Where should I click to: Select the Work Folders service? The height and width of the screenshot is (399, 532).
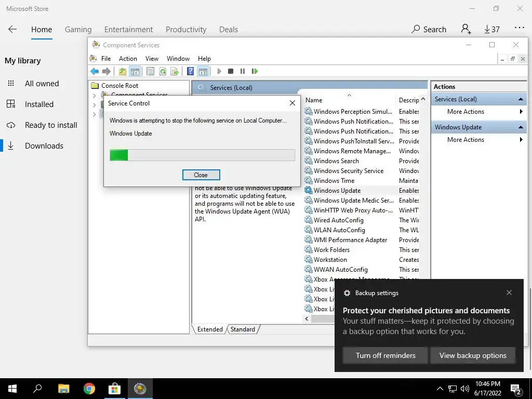pos(331,250)
